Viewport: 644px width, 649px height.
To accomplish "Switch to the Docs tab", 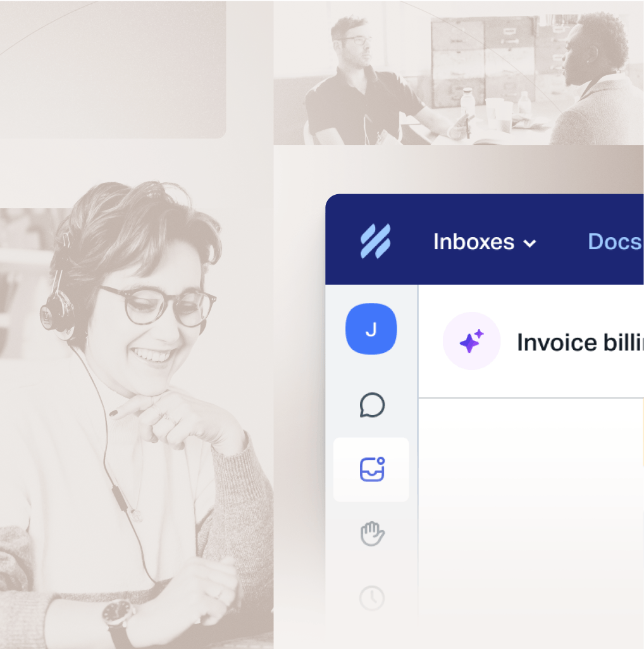I will (x=614, y=242).
